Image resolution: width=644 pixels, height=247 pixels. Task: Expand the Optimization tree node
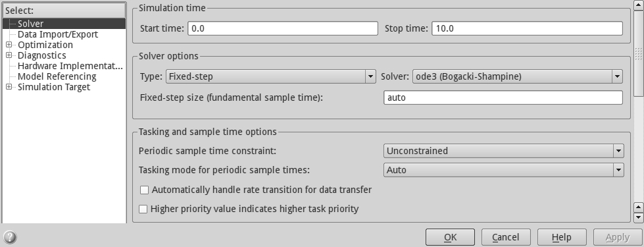tap(9, 44)
